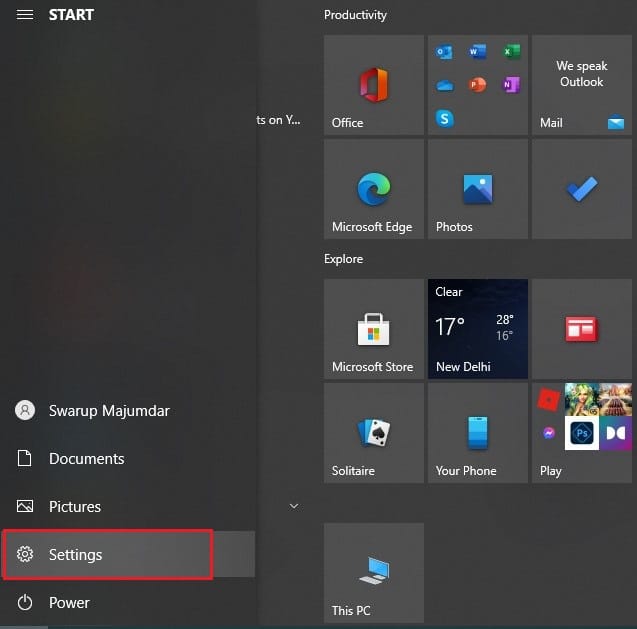637x629 pixels.
Task: Launch PowerPoint from the Office apps tile
Action: pyautogui.click(x=477, y=85)
